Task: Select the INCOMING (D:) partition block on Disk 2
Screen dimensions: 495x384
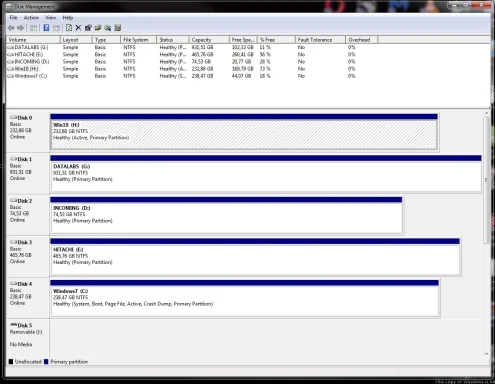Action: pyautogui.click(x=226, y=215)
